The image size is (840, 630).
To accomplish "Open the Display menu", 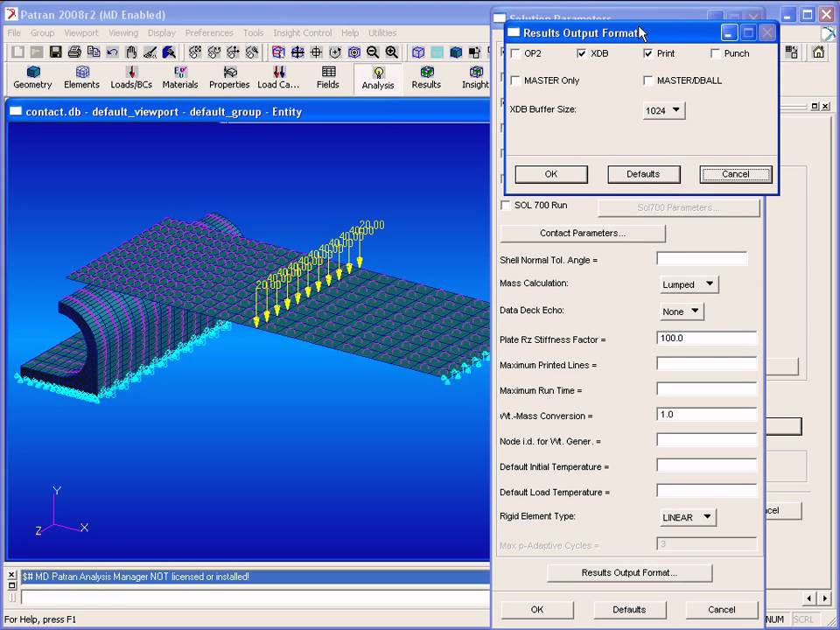I will click(162, 32).
